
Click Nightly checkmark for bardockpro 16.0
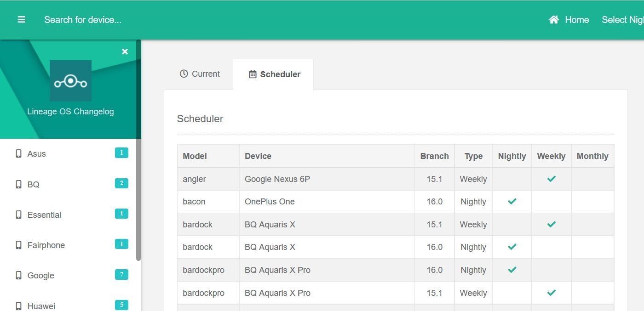pyautogui.click(x=512, y=270)
